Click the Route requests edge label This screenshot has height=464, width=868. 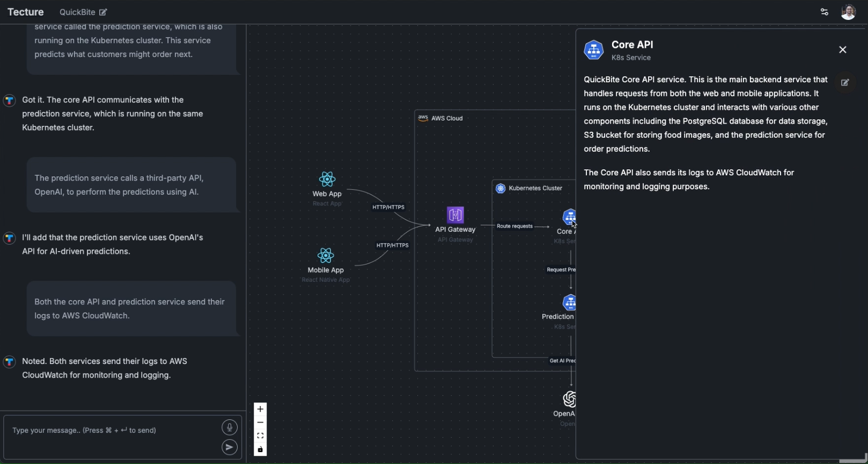tap(514, 226)
